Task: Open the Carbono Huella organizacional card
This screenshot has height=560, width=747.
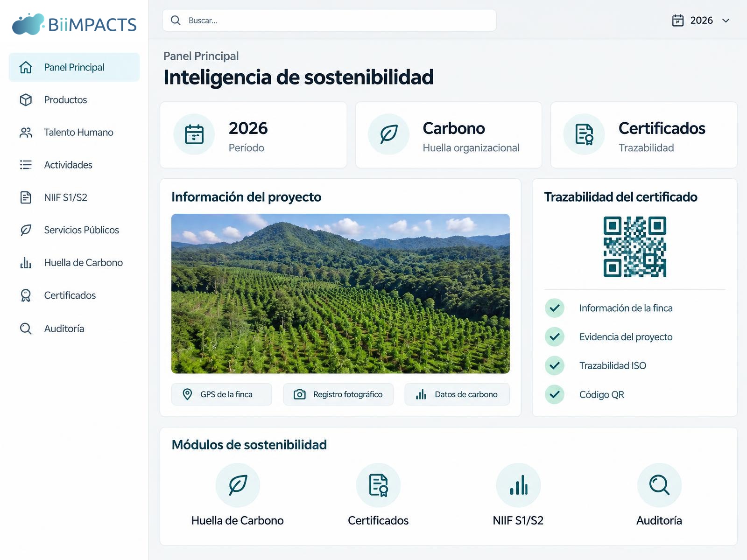Action: point(449,135)
